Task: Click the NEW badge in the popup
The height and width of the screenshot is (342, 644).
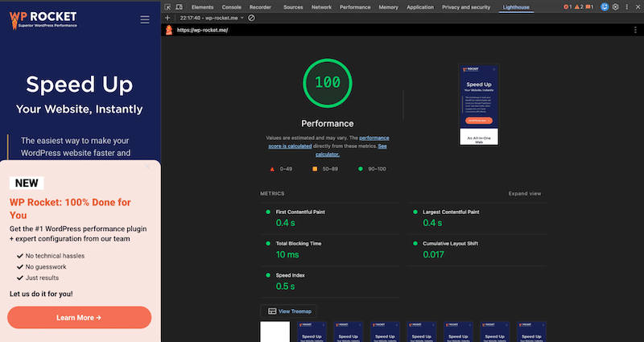Action: coord(27,183)
